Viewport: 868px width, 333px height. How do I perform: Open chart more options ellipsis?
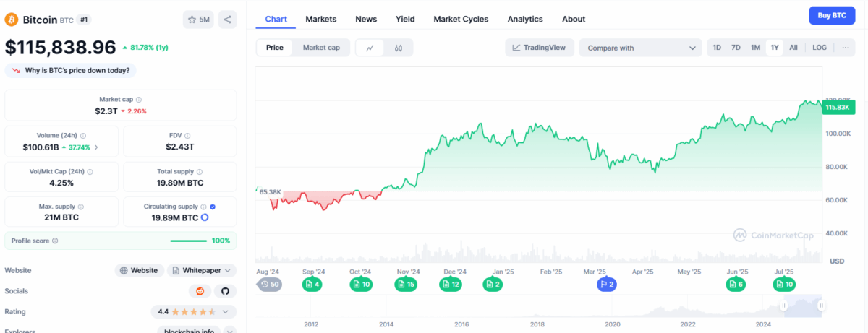tap(844, 48)
